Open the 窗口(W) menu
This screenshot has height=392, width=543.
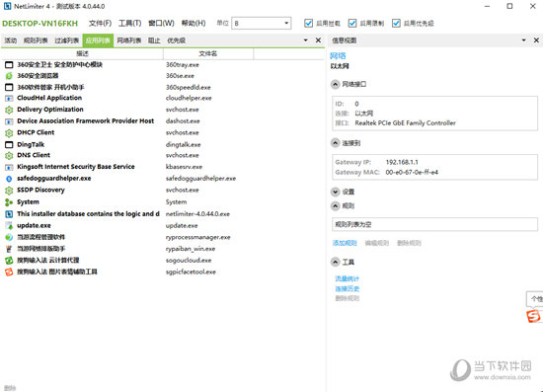coord(161,23)
